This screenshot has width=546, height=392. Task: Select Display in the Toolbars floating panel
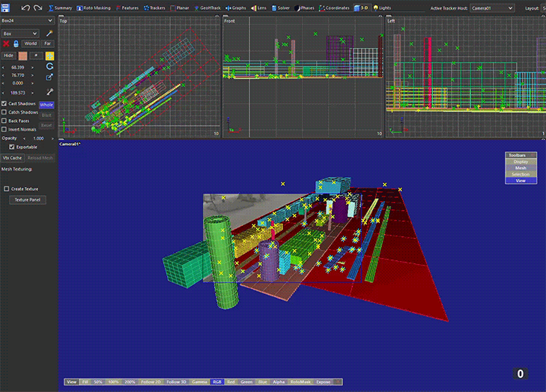(x=521, y=162)
